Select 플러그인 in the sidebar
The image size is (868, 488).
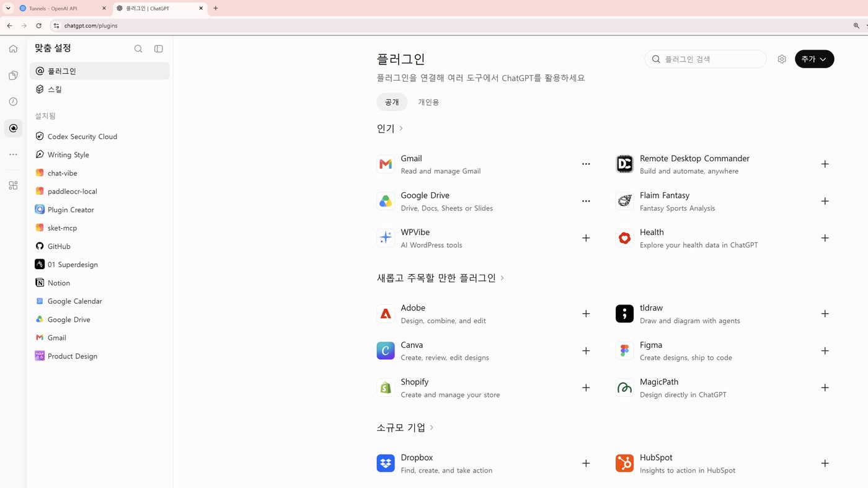click(x=99, y=71)
